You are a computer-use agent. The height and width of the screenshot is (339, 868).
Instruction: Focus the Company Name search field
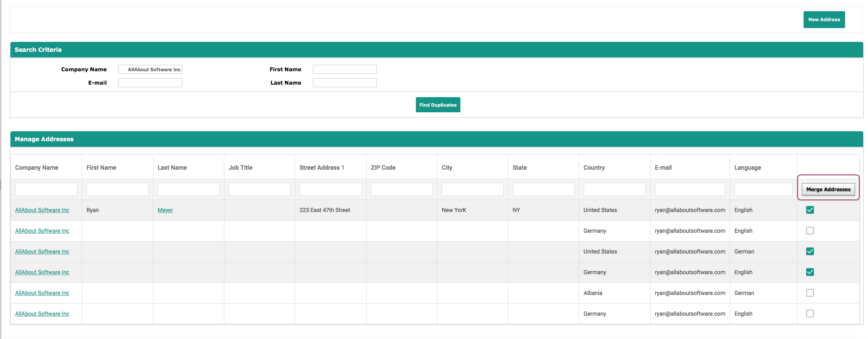pyautogui.click(x=150, y=70)
